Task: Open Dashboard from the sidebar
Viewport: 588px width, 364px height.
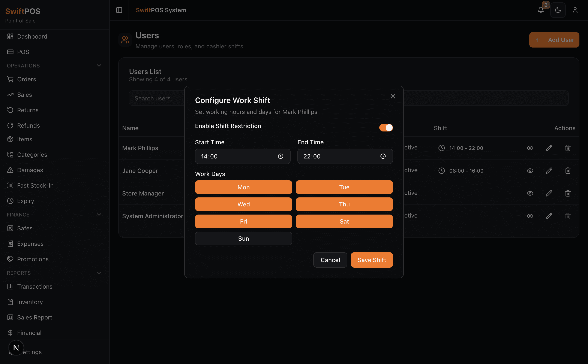Action: coord(32,36)
